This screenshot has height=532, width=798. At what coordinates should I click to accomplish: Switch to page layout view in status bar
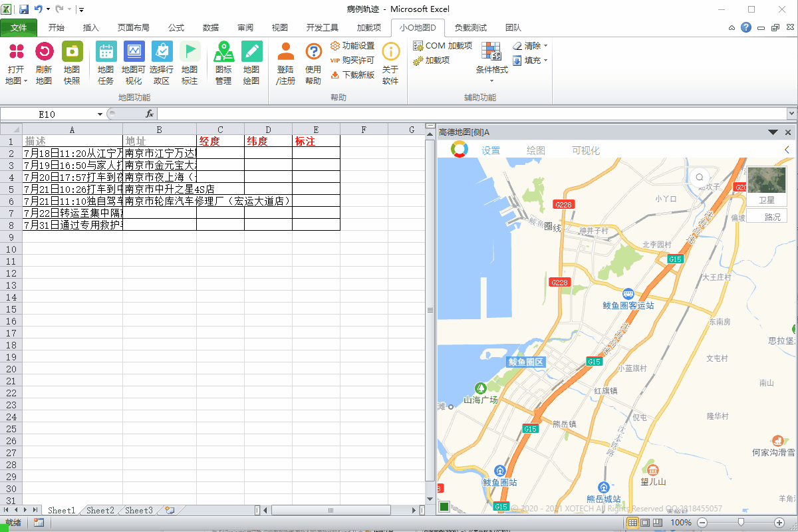pos(646,523)
